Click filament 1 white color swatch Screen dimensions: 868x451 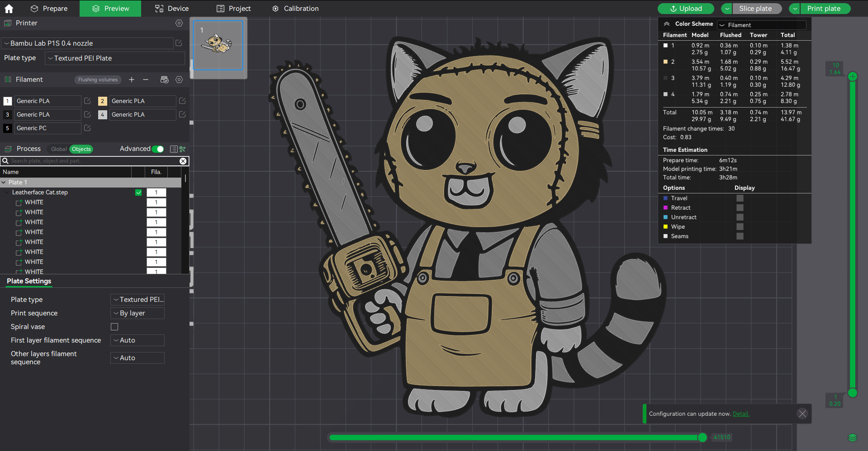coord(8,101)
